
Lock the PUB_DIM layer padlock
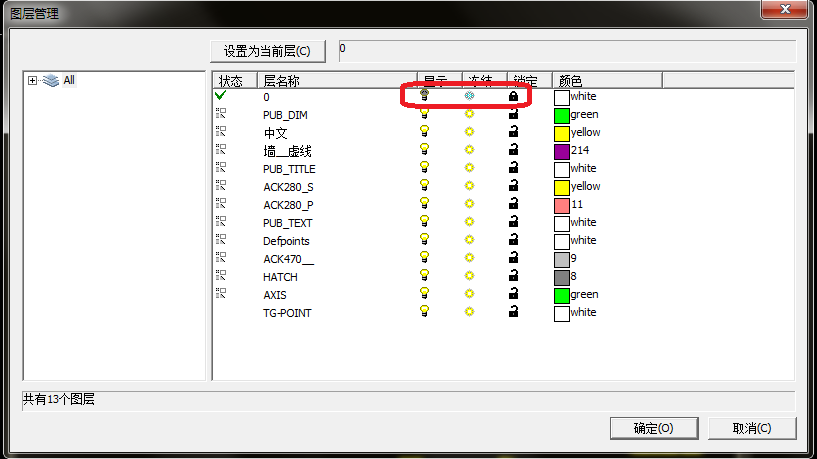(x=513, y=114)
